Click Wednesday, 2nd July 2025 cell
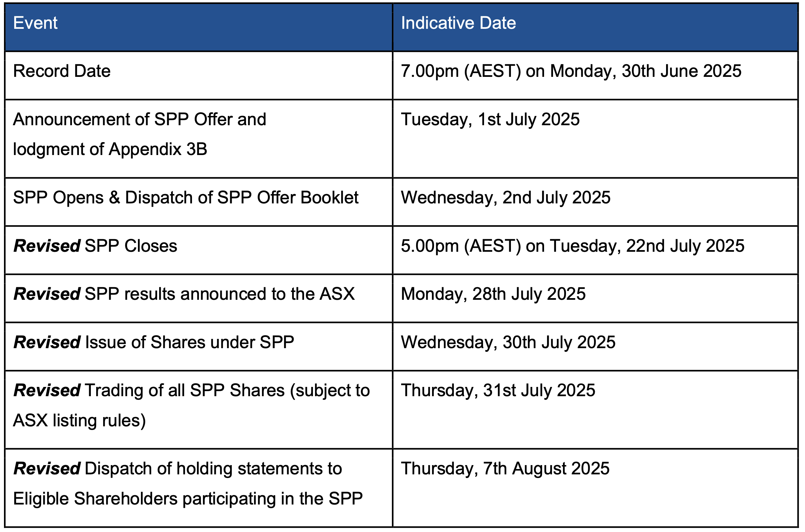This screenshot has height=532, width=805. 595,202
